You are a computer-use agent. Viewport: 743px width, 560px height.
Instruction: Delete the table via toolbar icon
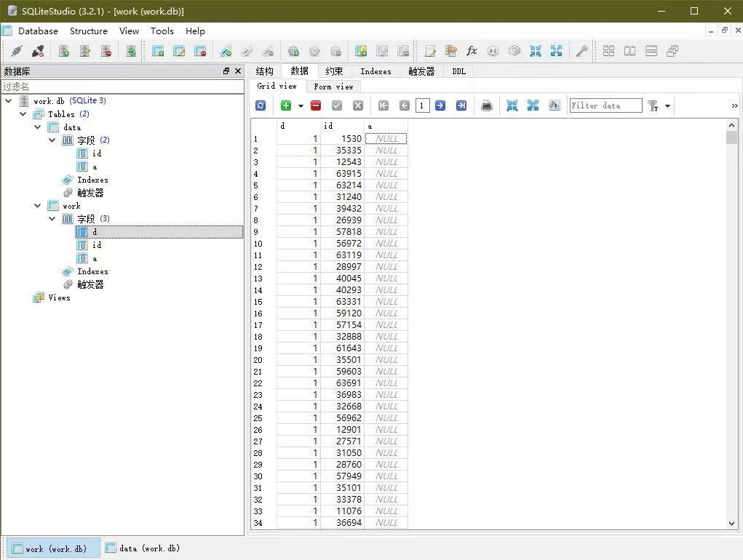[x=200, y=51]
